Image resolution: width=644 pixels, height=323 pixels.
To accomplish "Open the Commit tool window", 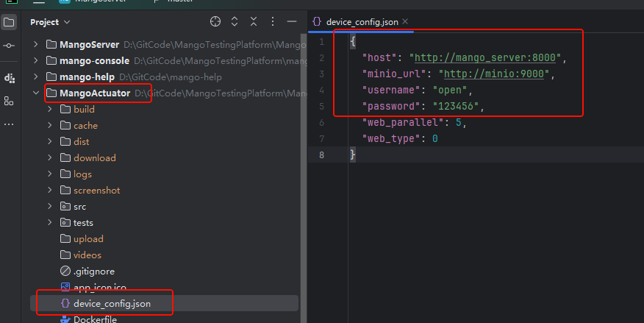I will [9, 46].
